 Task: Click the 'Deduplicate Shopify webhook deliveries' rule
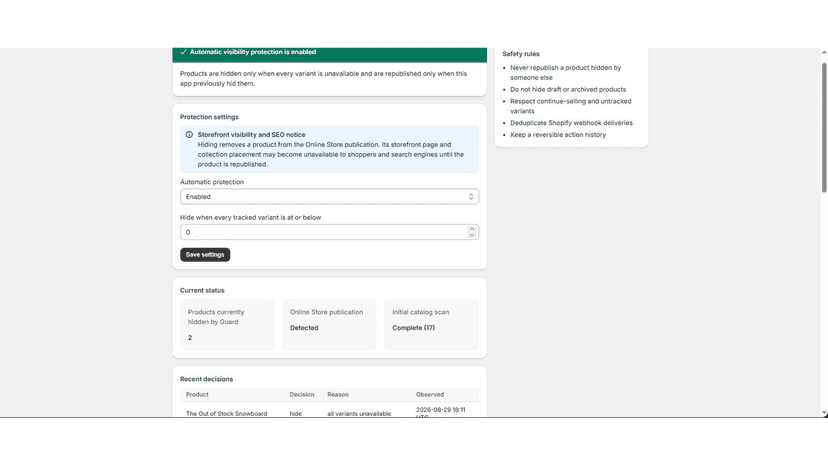point(571,123)
